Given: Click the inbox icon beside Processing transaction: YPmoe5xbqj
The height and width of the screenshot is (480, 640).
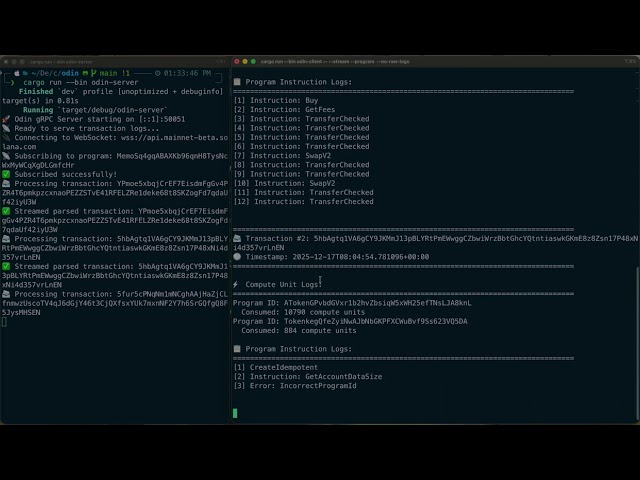Looking at the screenshot, I should point(6,184).
